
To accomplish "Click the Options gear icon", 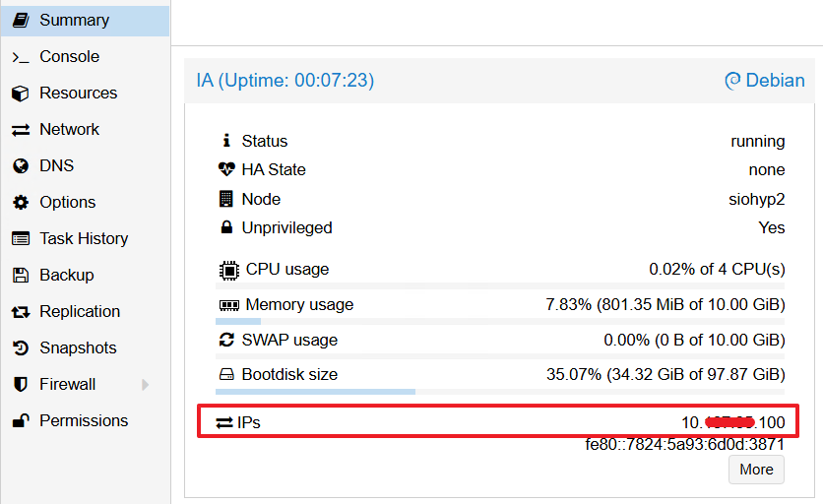I will pos(21,203).
